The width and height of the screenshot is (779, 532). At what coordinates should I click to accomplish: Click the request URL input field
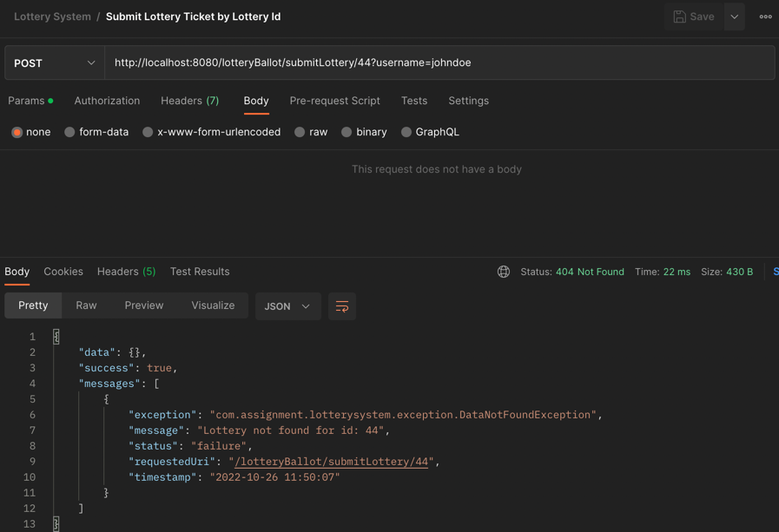(439, 63)
